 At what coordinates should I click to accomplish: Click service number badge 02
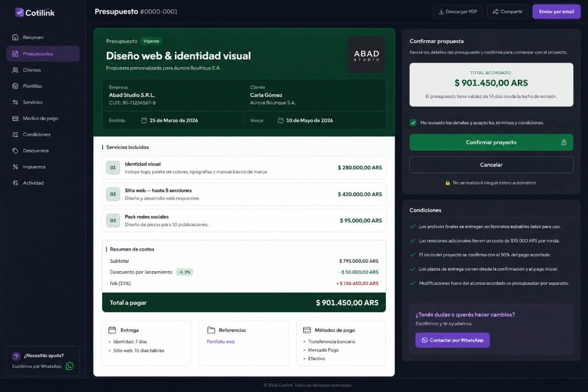113,194
